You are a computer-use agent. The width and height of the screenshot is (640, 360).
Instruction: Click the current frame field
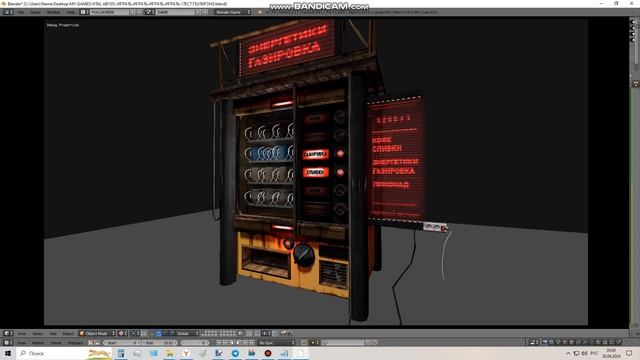coord(195,342)
